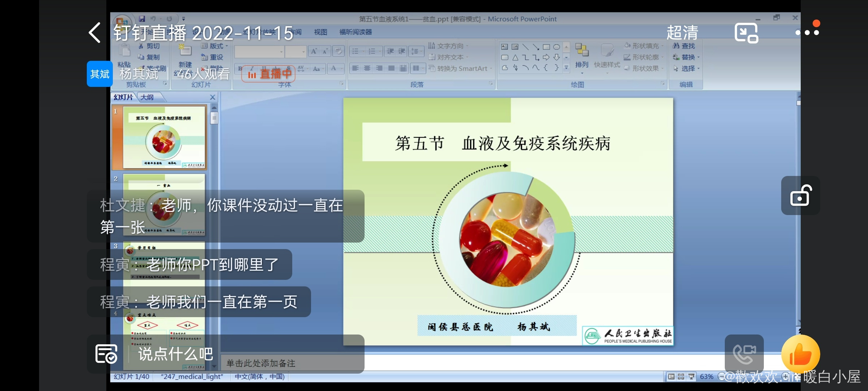Tap the thumbs-up like button

800,354
